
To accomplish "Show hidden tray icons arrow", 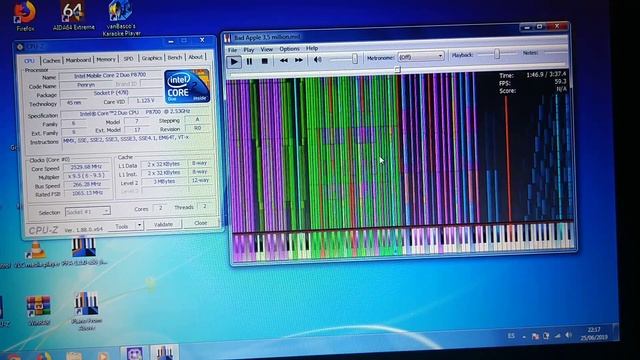I will tap(524, 337).
